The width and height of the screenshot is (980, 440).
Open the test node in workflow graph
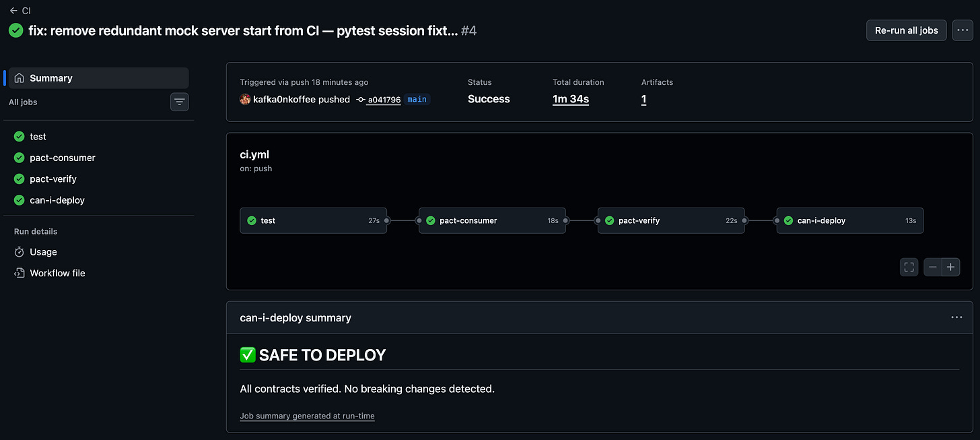314,220
